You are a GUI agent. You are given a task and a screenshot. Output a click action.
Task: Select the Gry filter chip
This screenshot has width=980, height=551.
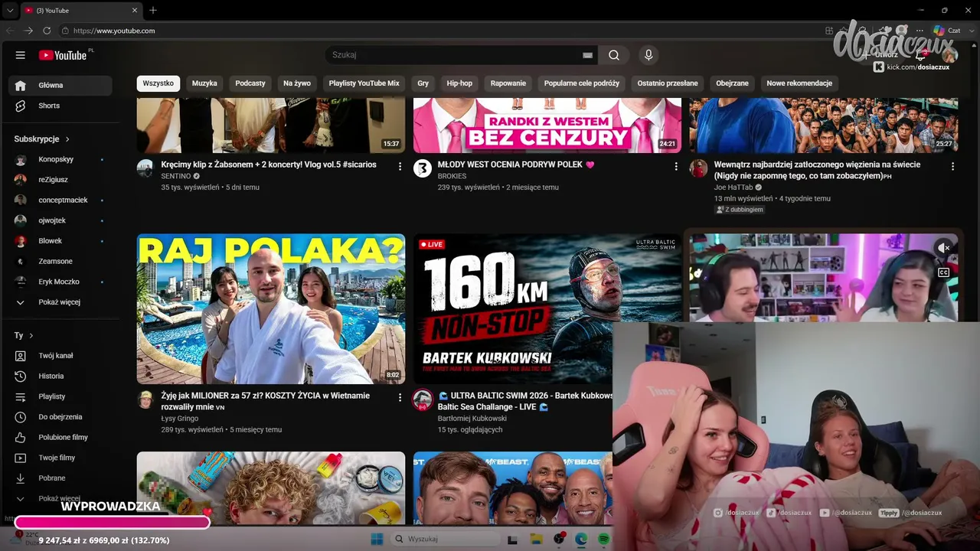click(423, 83)
